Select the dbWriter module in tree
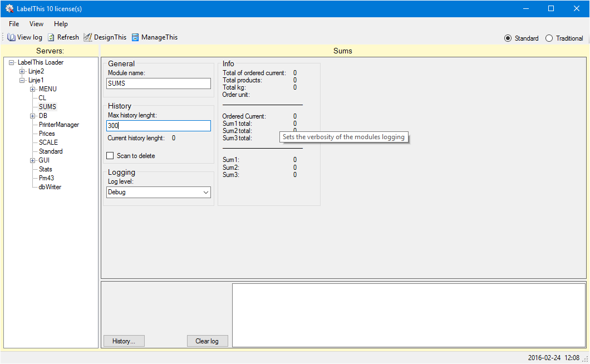Screen dimensions: 590x364 click(x=50, y=187)
